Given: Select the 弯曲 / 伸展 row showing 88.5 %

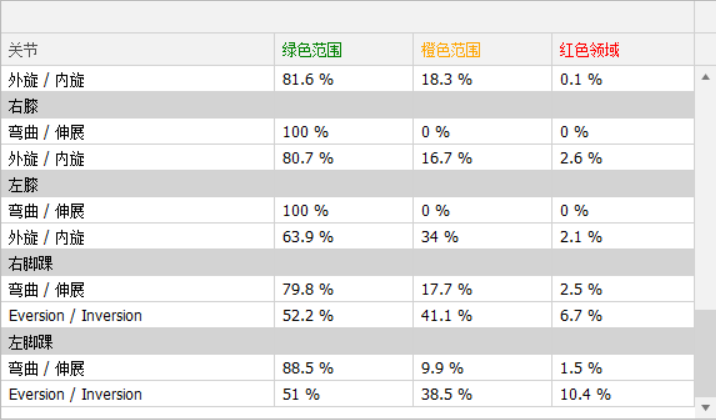Looking at the screenshot, I should [x=47, y=368].
